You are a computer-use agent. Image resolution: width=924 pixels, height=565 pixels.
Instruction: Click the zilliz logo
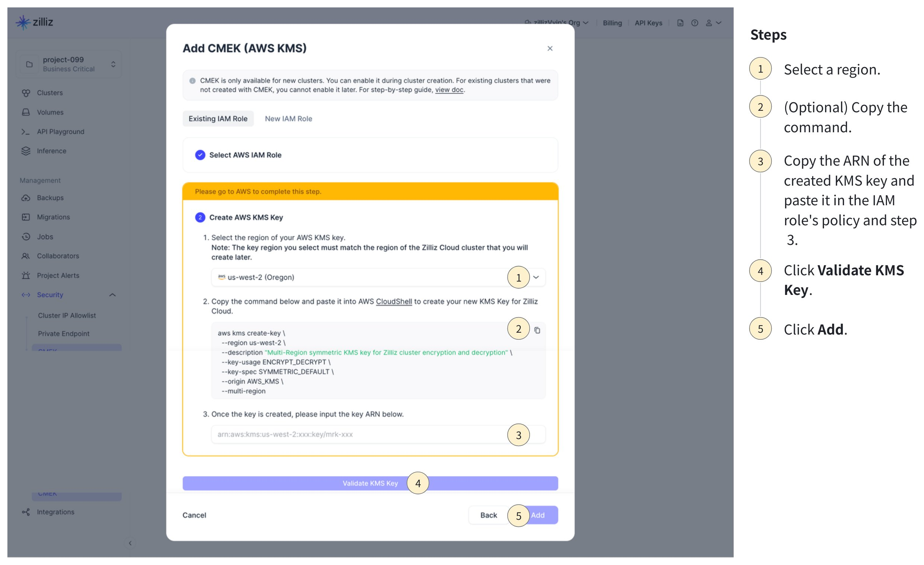[34, 23]
